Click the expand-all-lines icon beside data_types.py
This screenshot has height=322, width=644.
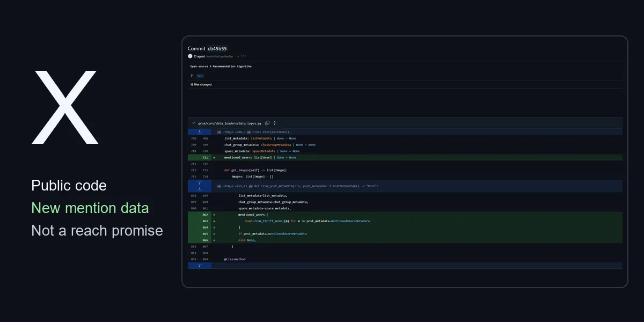pos(275,123)
